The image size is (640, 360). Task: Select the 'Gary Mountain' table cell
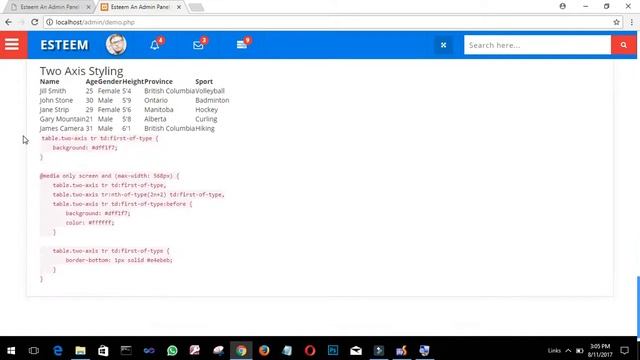coord(62,119)
